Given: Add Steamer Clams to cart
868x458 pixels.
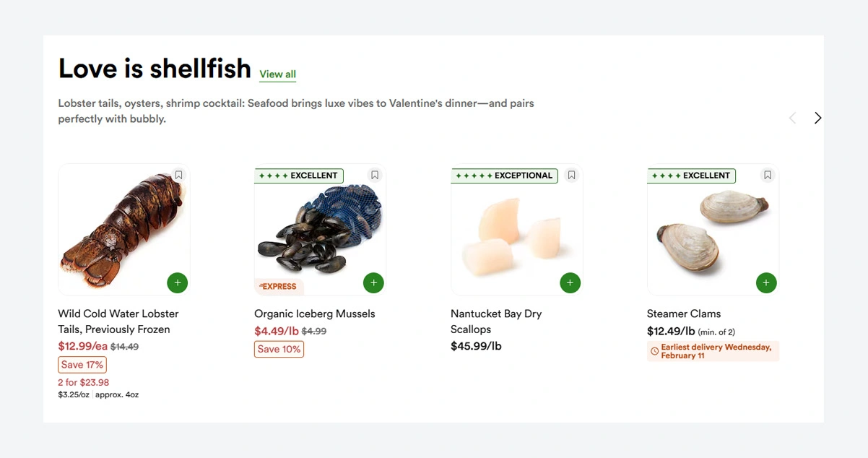Looking at the screenshot, I should 766,282.
